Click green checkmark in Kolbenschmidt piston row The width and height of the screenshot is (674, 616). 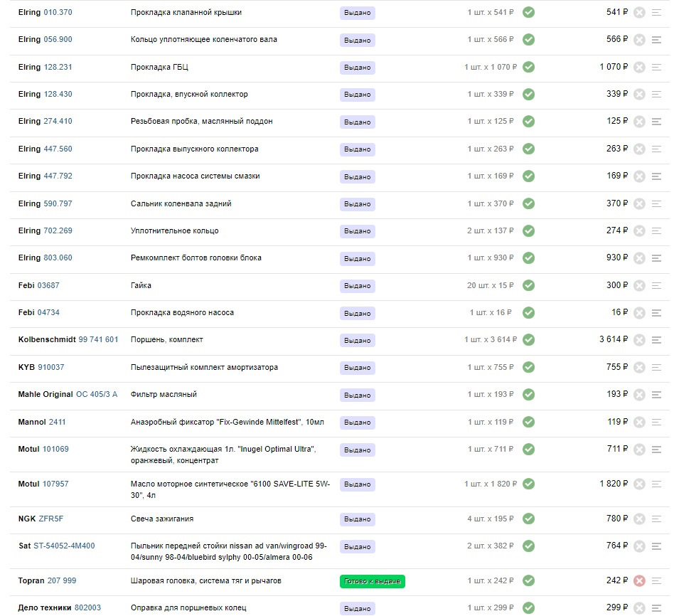(528, 339)
